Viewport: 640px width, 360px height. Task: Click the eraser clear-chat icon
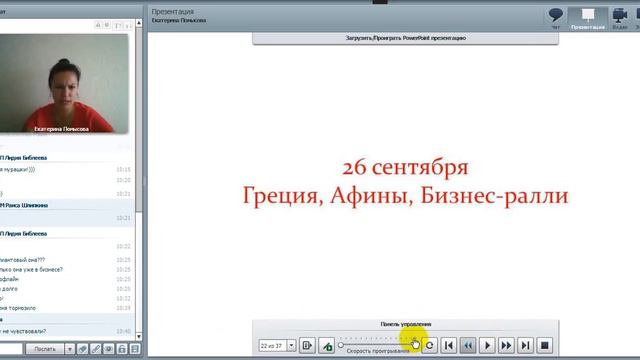pos(82,349)
